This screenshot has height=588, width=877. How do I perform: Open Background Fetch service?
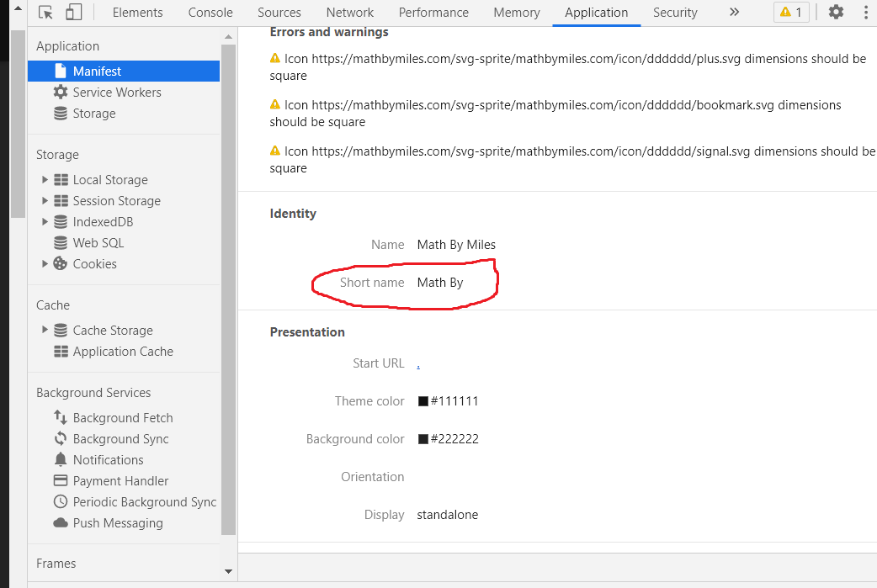tap(123, 417)
